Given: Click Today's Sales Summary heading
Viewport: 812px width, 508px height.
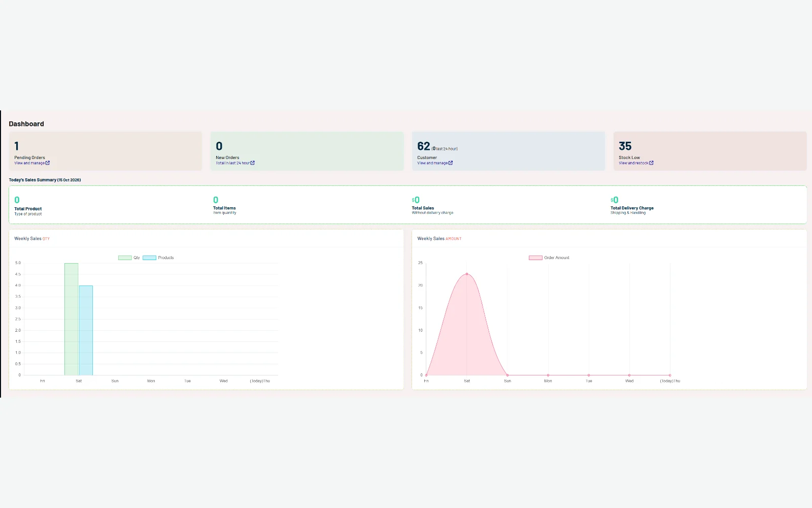Looking at the screenshot, I should [45, 180].
